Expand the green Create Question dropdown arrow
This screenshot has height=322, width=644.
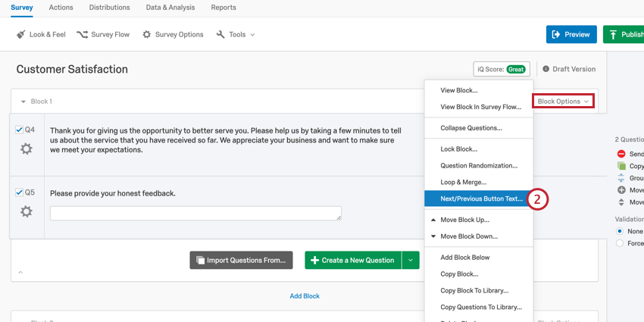click(x=410, y=260)
